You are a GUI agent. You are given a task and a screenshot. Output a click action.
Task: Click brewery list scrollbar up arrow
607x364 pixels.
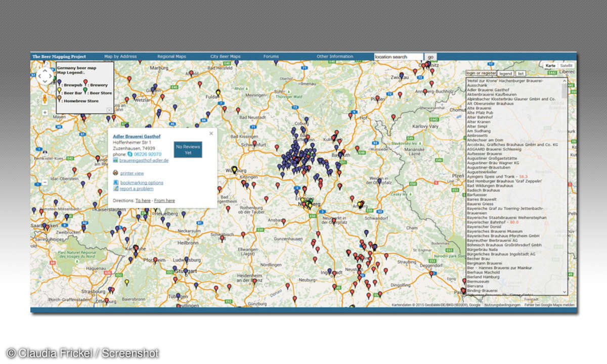point(565,81)
